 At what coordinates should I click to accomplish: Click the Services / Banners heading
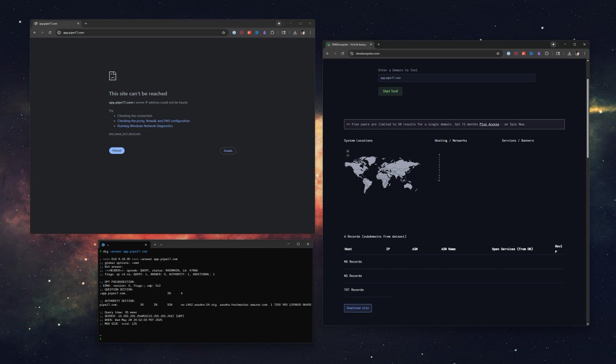[517, 140]
